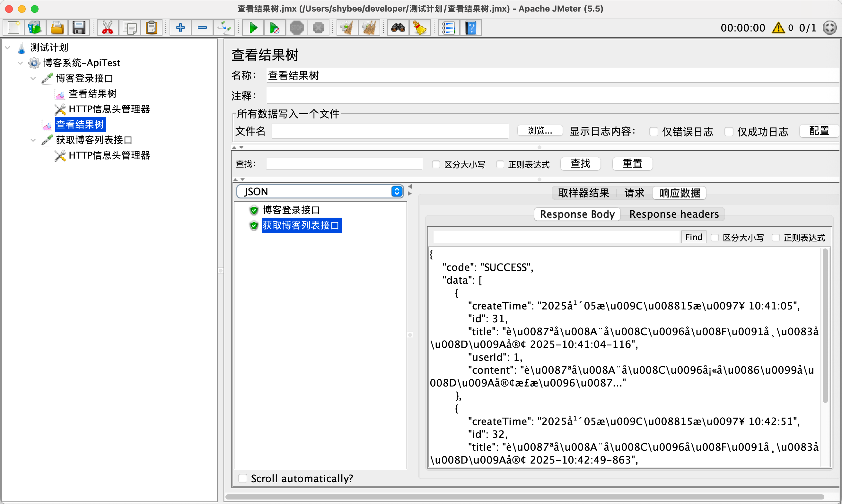Click the response Find text field
Screen dimensions: 842x504
click(x=556, y=237)
